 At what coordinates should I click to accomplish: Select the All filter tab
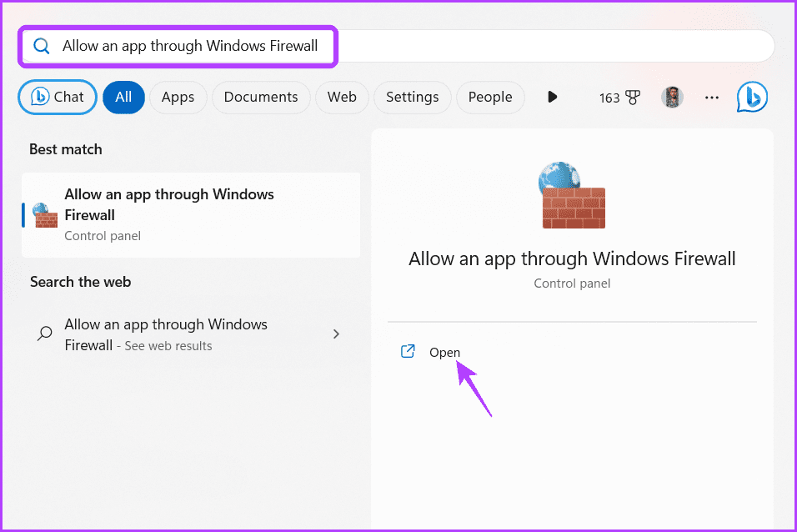point(123,97)
